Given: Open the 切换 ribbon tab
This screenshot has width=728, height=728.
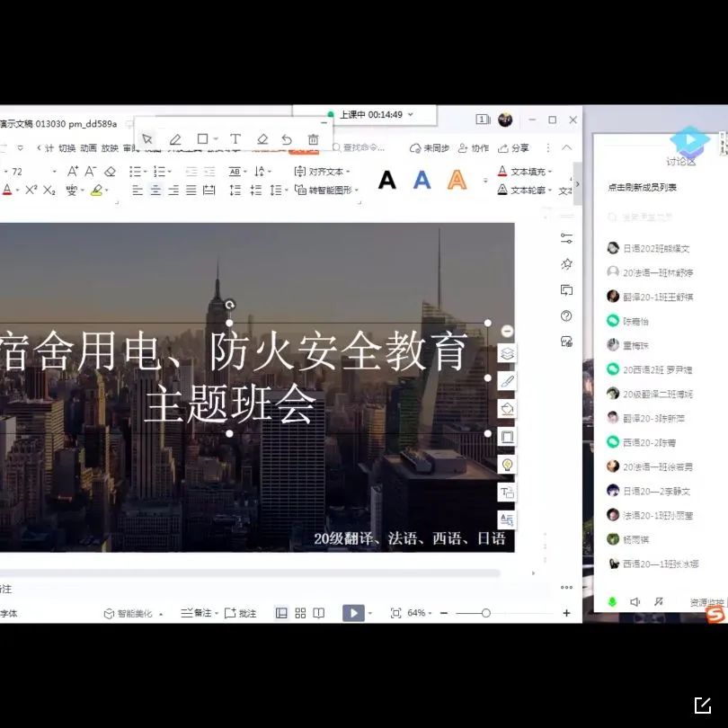Looking at the screenshot, I should click(67, 148).
